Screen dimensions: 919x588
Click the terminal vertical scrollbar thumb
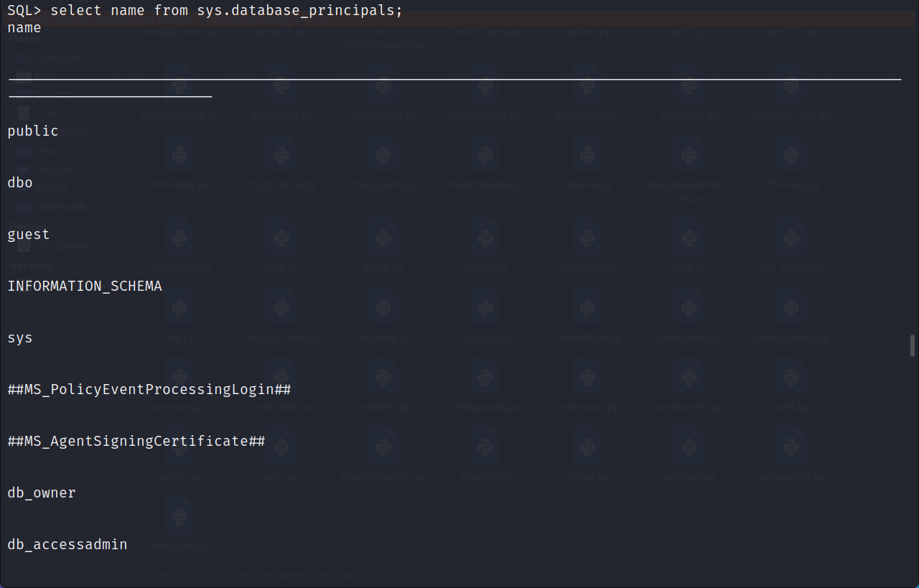pyautogui.click(x=913, y=345)
